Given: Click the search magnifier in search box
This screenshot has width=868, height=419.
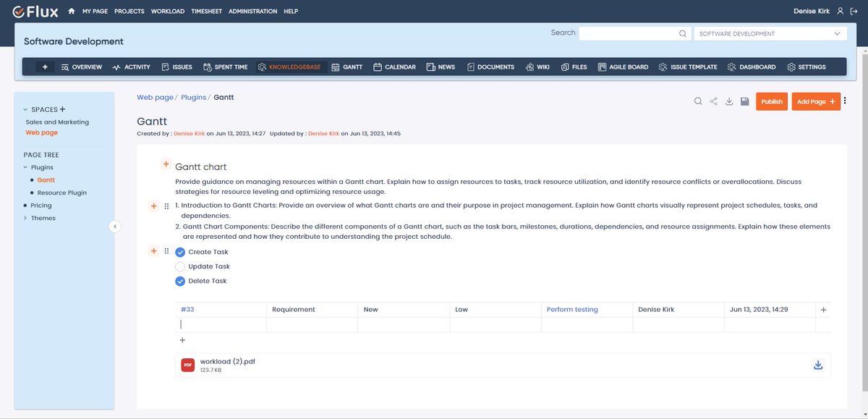Looking at the screenshot, I should pos(682,33).
